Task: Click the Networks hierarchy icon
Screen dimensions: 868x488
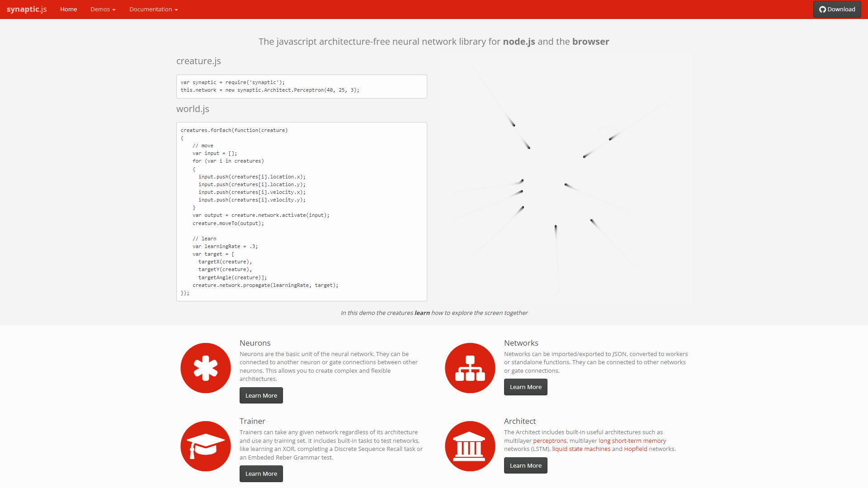Action: coord(469,368)
